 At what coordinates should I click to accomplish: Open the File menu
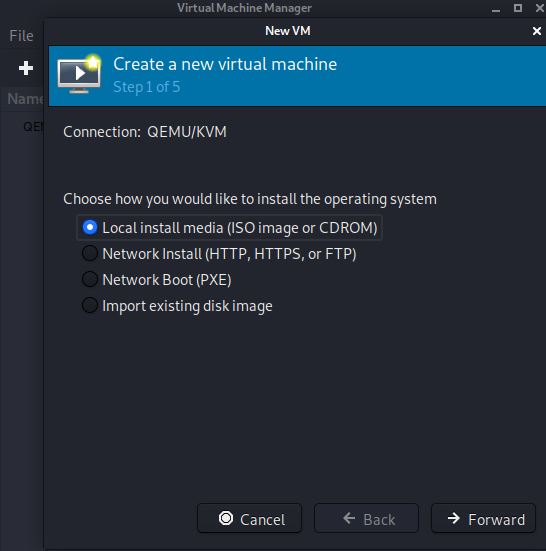tap(21, 36)
